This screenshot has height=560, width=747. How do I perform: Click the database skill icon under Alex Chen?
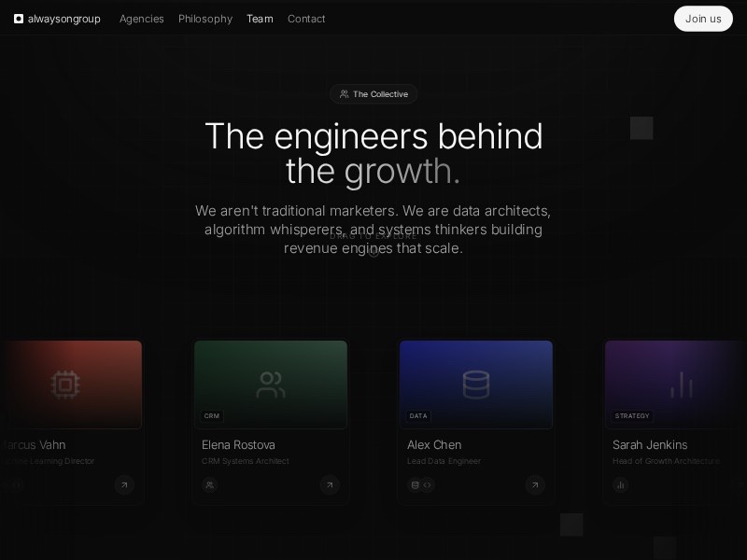[x=416, y=484]
